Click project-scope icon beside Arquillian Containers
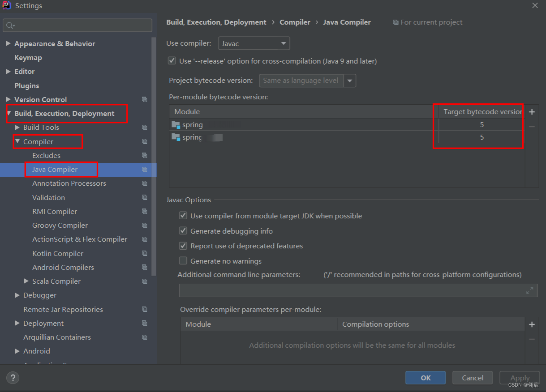This screenshot has width=546, height=392. (144, 337)
